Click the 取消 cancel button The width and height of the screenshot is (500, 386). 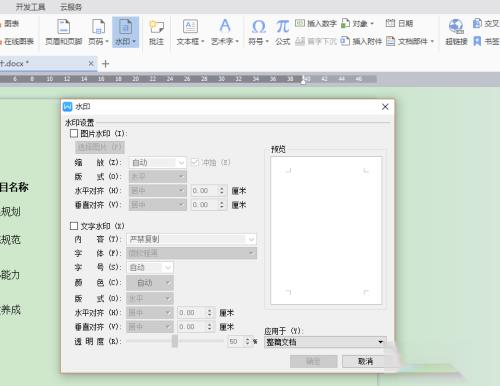coord(366,361)
